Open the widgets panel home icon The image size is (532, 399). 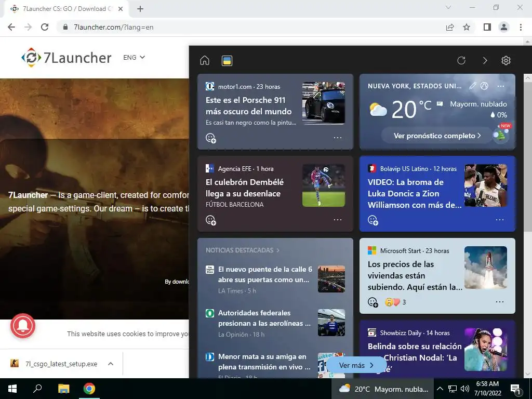(x=205, y=60)
